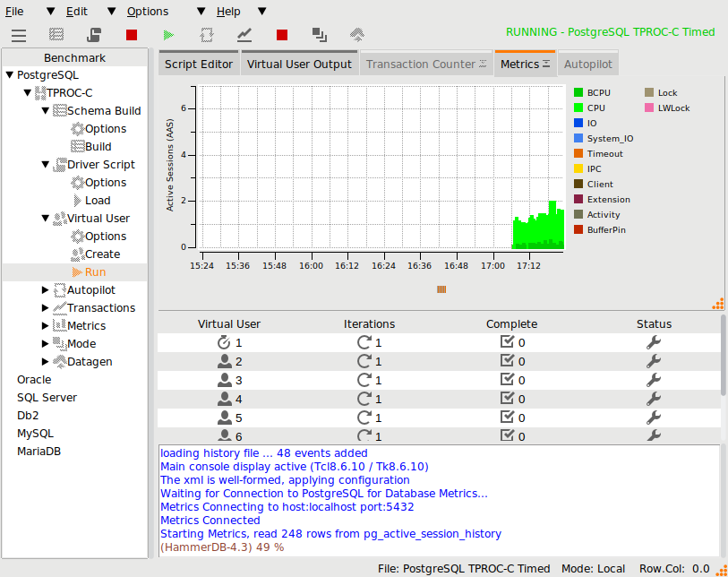This screenshot has width=728, height=577.
Task: Click the iterations arrow icon for user 1
Action: tap(364, 342)
